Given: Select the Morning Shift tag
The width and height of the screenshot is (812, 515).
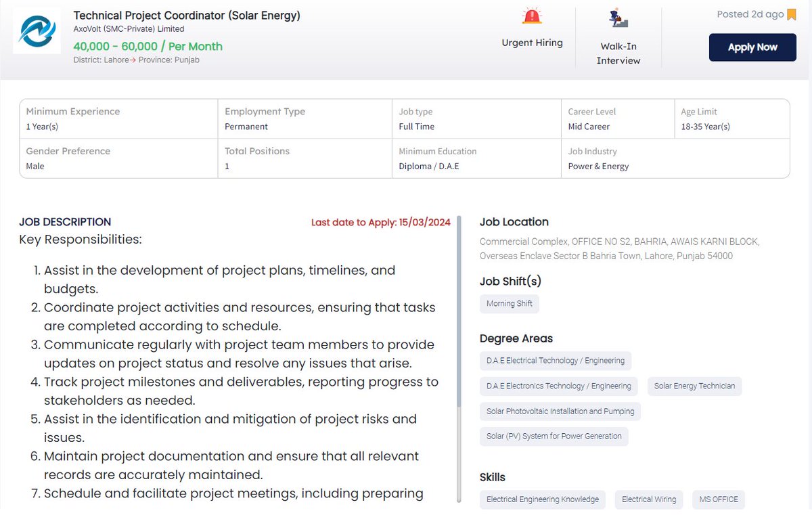Looking at the screenshot, I should click(510, 304).
